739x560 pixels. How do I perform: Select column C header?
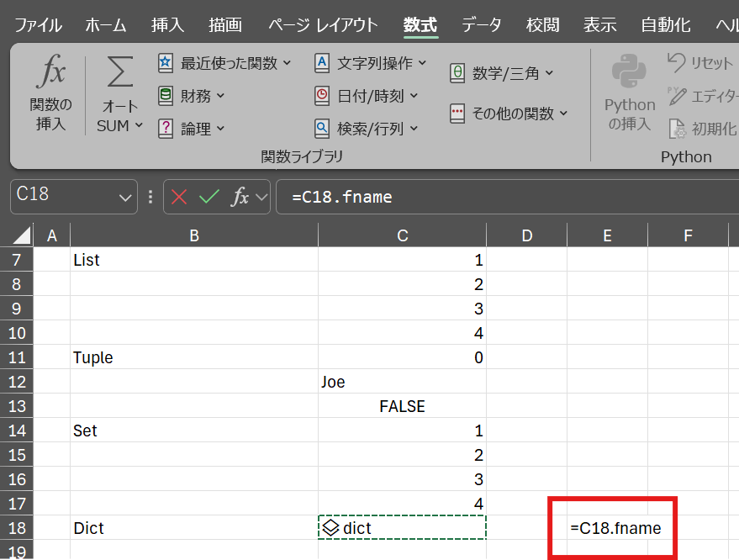coord(403,235)
